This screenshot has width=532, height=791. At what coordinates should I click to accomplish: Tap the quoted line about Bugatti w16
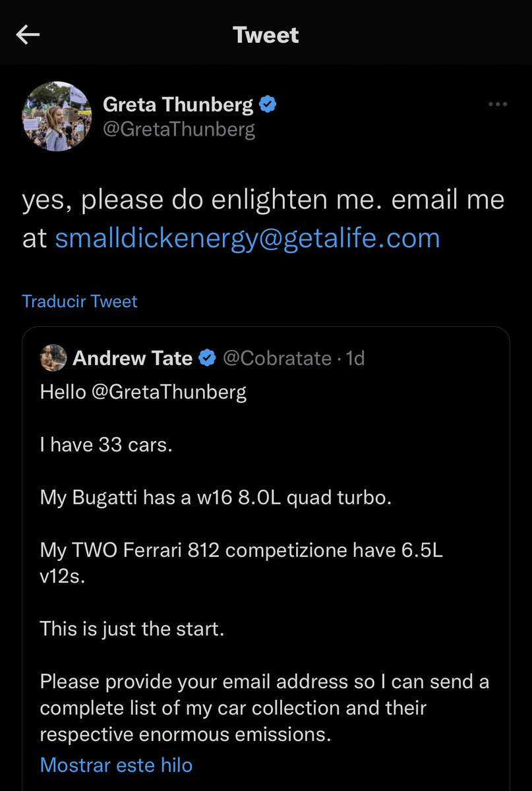tap(216, 496)
